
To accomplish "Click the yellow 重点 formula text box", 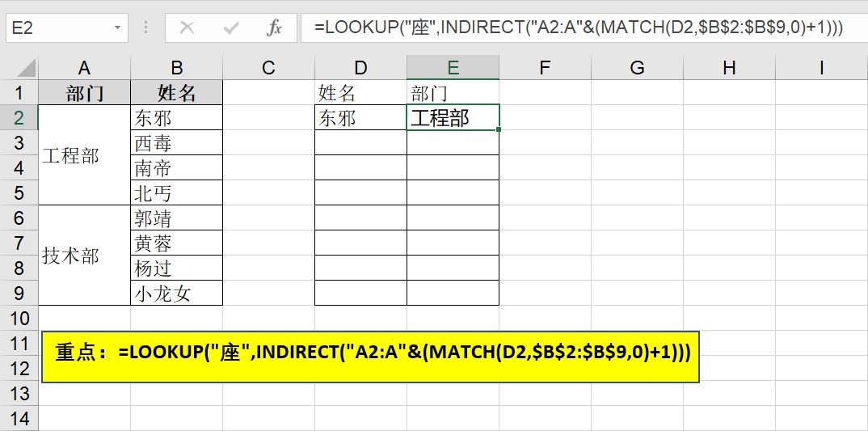I will (x=370, y=357).
